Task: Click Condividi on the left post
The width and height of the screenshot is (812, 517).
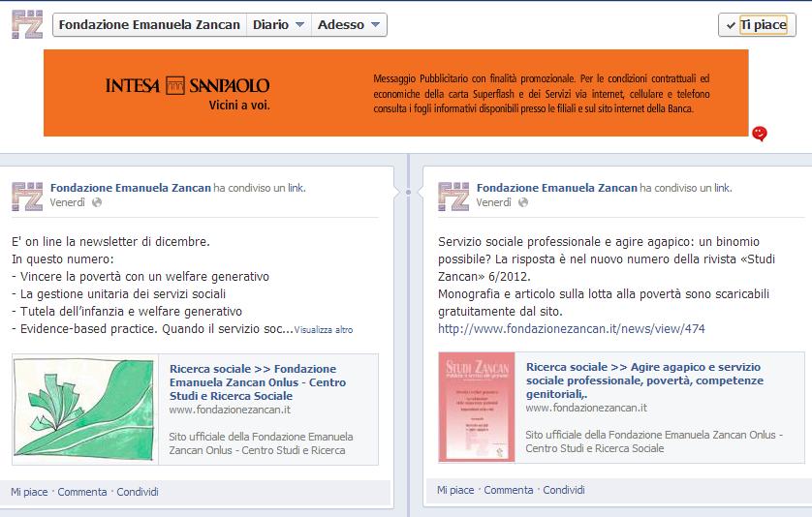Action: [x=138, y=492]
